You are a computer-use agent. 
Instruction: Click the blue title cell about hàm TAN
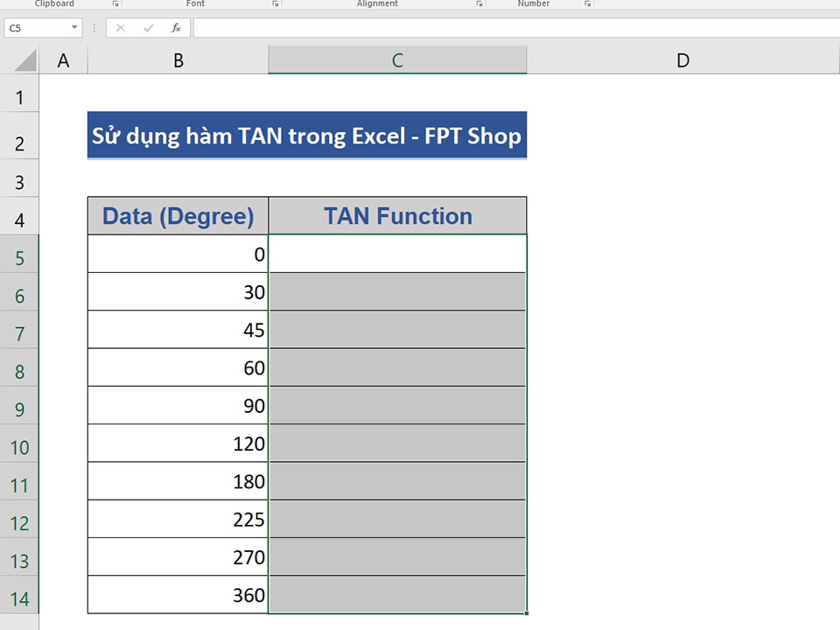point(306,136)
